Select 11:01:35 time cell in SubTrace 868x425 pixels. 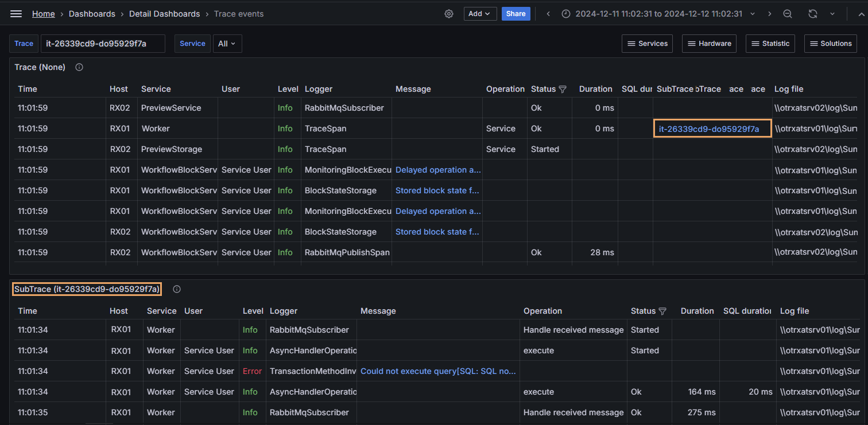(x=60, y=412)
